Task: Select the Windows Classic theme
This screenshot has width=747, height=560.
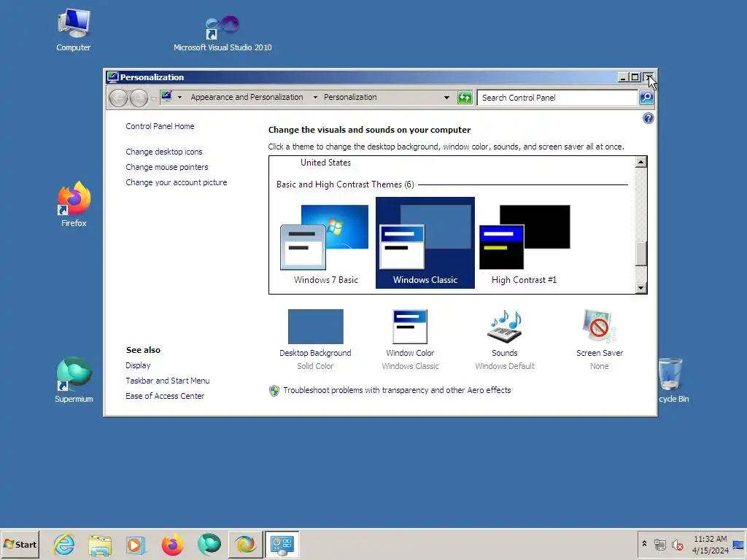Action: [425, 243]
